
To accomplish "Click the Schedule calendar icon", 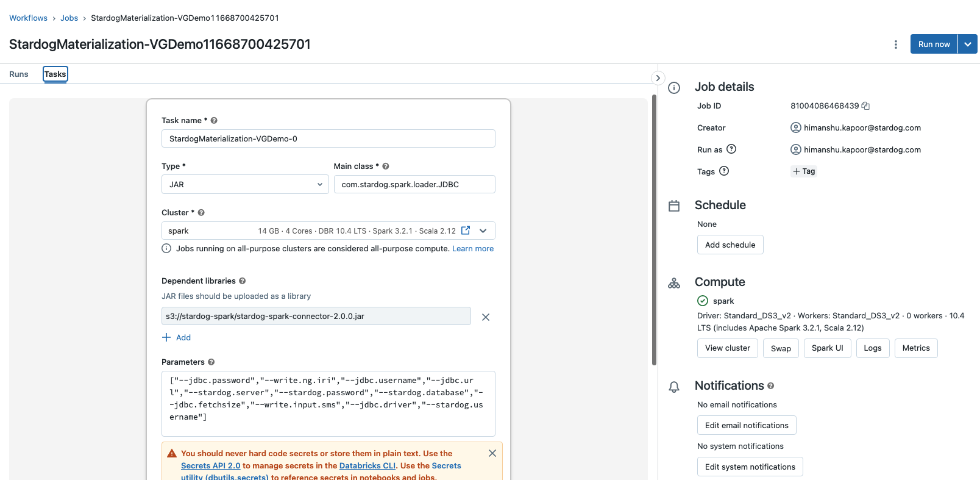I will pyautogui.click(x=674, y=206).
